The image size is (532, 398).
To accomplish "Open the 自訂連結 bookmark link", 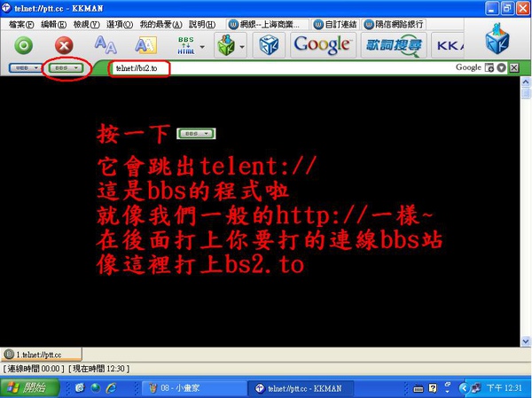I will pos(335,25).
